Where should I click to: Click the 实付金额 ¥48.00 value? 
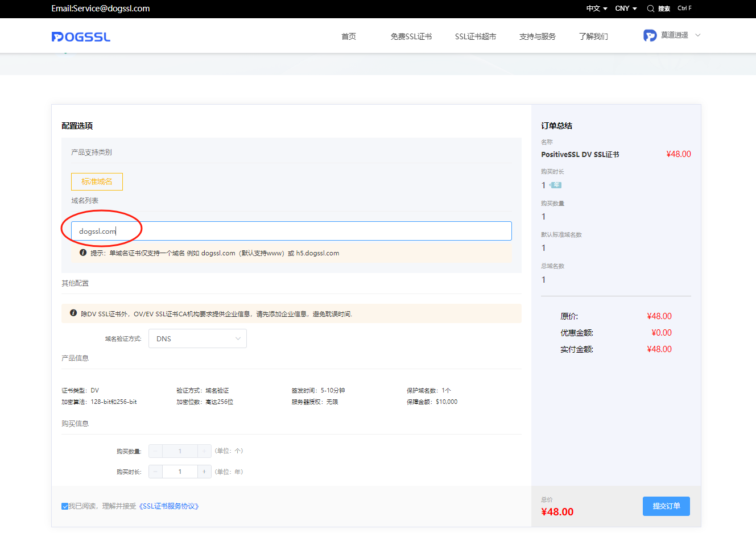point(659,349)
